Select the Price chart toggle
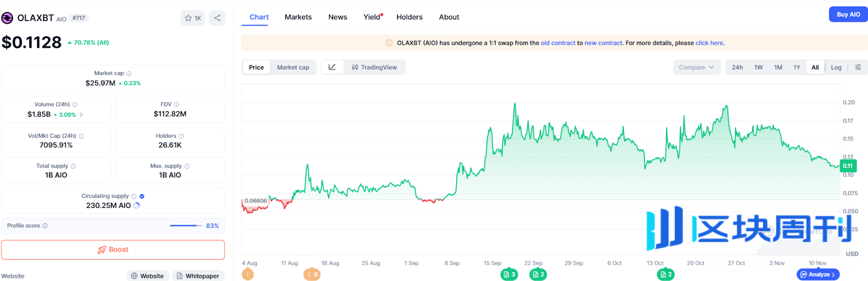 coord(256,67)
